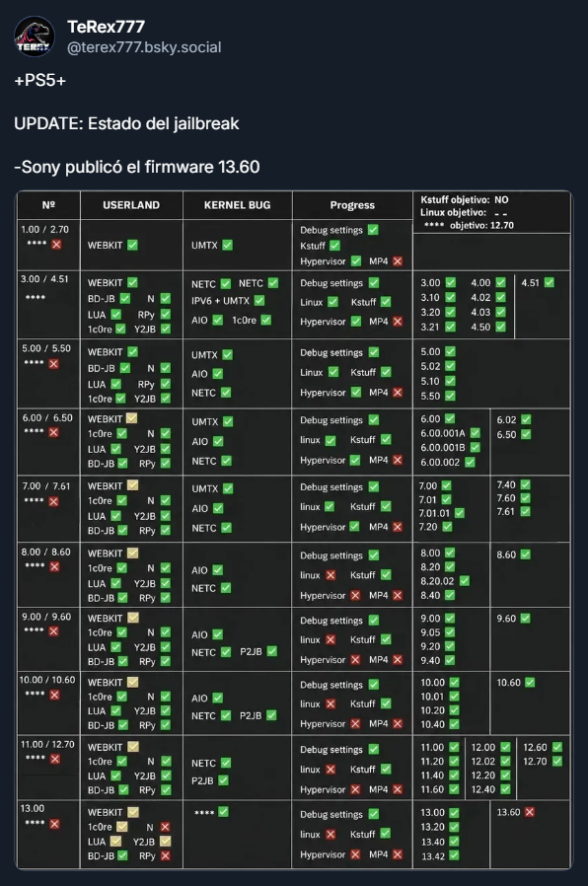Click the green check beside Kstuff in the 13.00 row
The image size is (588, 886).
(x=385, y=833)
